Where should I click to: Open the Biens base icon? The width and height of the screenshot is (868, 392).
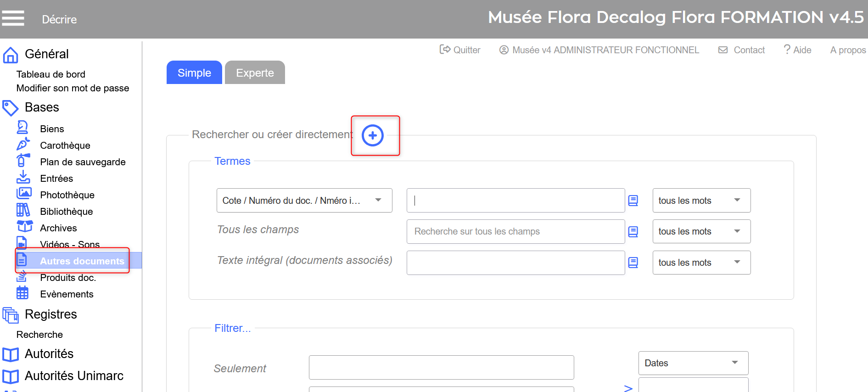(22, 128)
